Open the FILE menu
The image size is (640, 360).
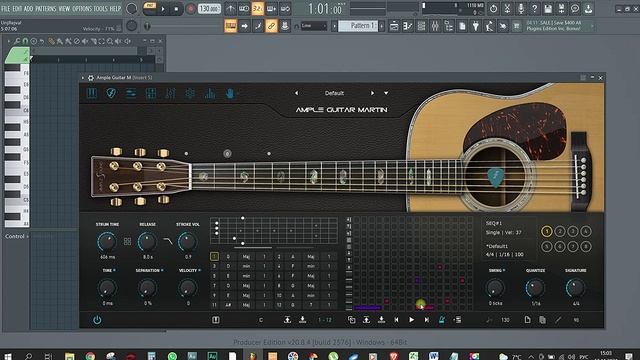click(6, 8)
